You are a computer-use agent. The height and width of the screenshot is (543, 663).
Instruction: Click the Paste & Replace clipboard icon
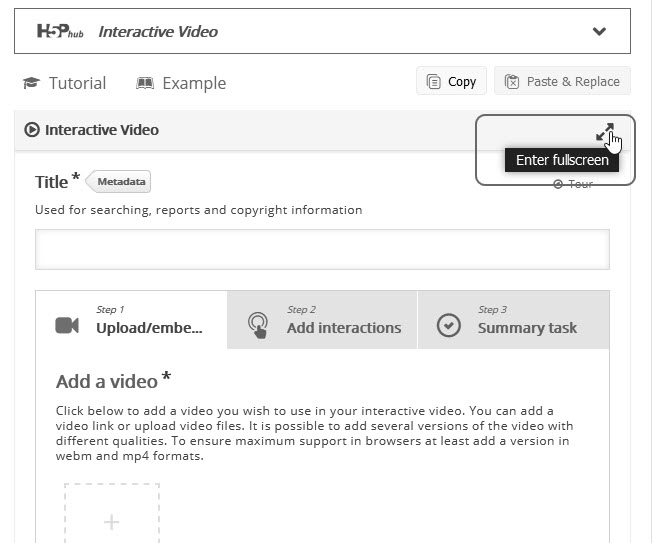point(512,81)
